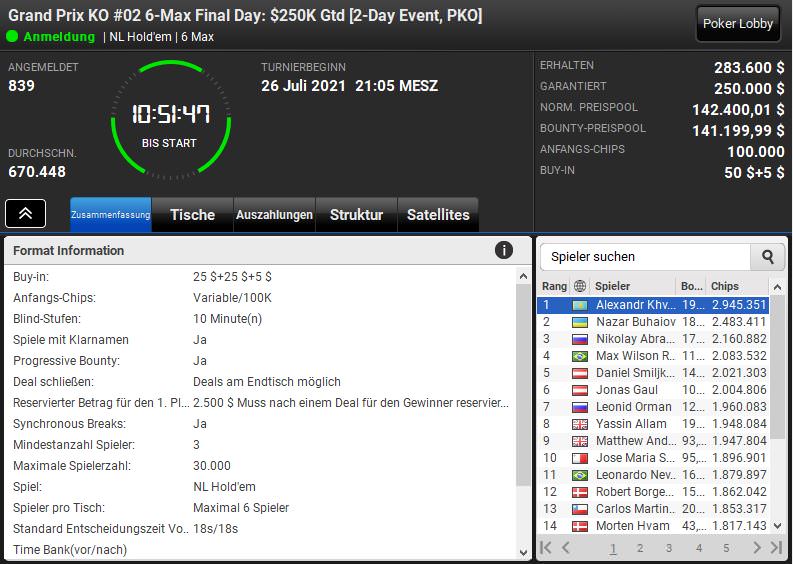Focus the Spieler suchen search field
793x564 pixels.
(646, 256)
